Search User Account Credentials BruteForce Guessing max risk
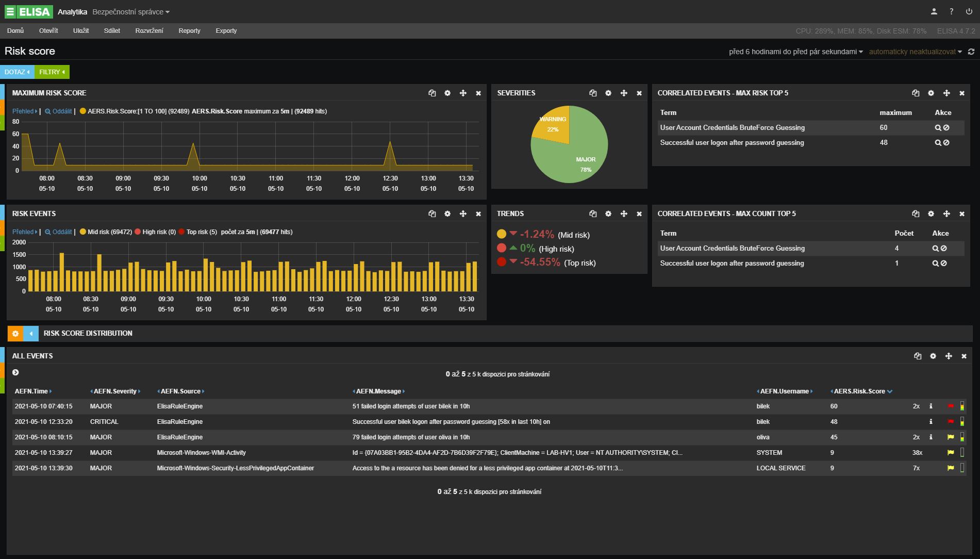This screenshot has width=980, height=559. (x=938, y=128)
